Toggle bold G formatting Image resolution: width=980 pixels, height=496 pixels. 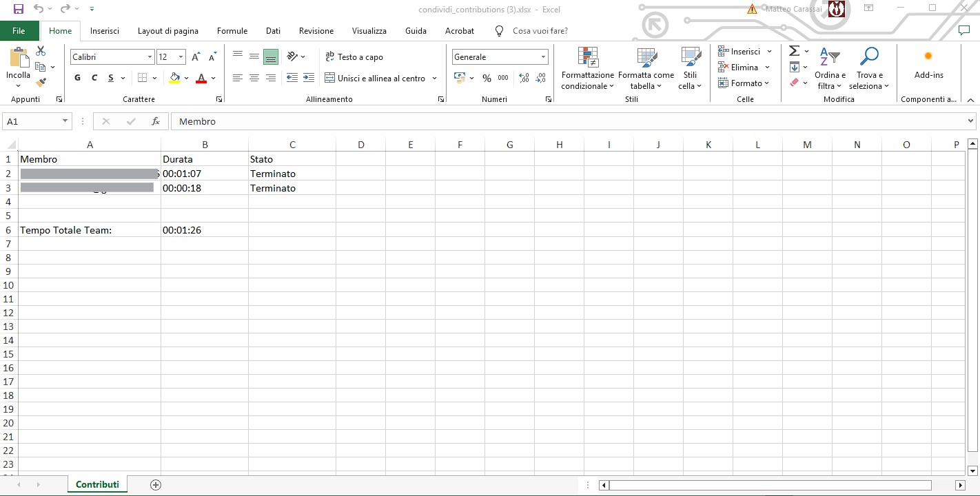pos(78,79)
